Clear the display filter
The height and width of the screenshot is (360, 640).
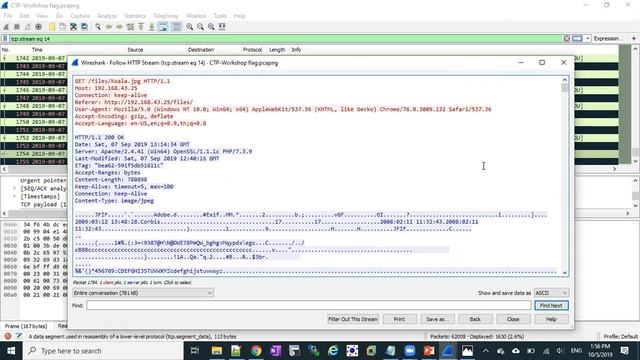567,39
